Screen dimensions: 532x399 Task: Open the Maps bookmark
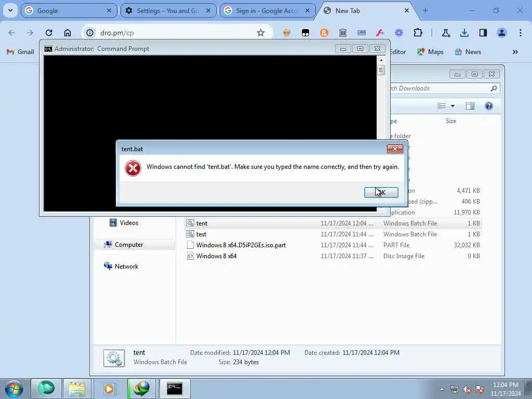[x=430, y=52]
